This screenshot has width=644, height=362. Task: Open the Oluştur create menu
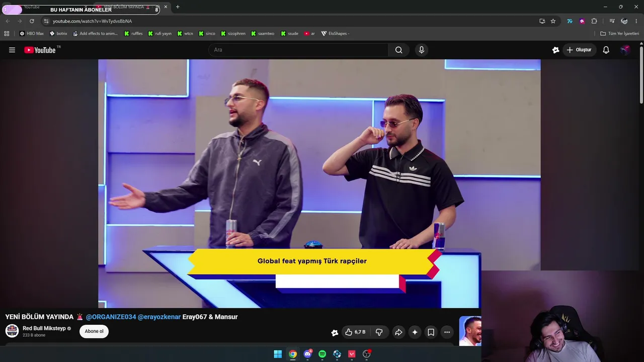click(579, 50)
